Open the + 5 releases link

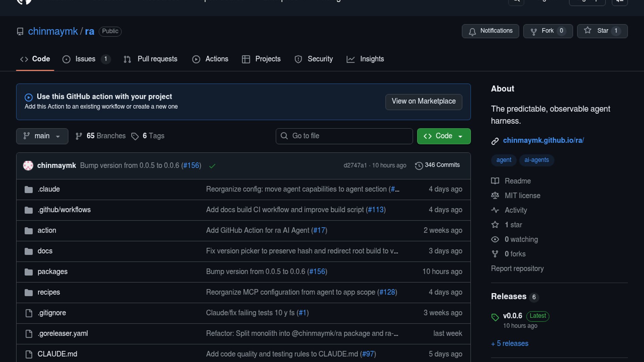coord(509,344)
